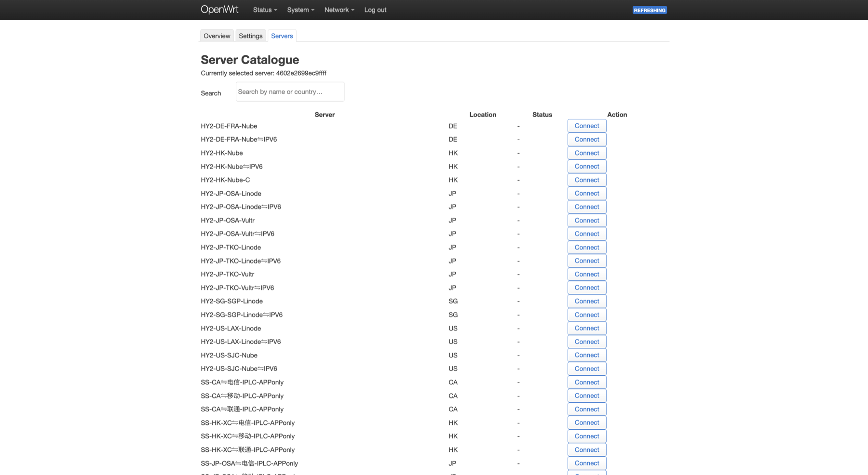Switch to the Overview tab

[x=217, y=36]
